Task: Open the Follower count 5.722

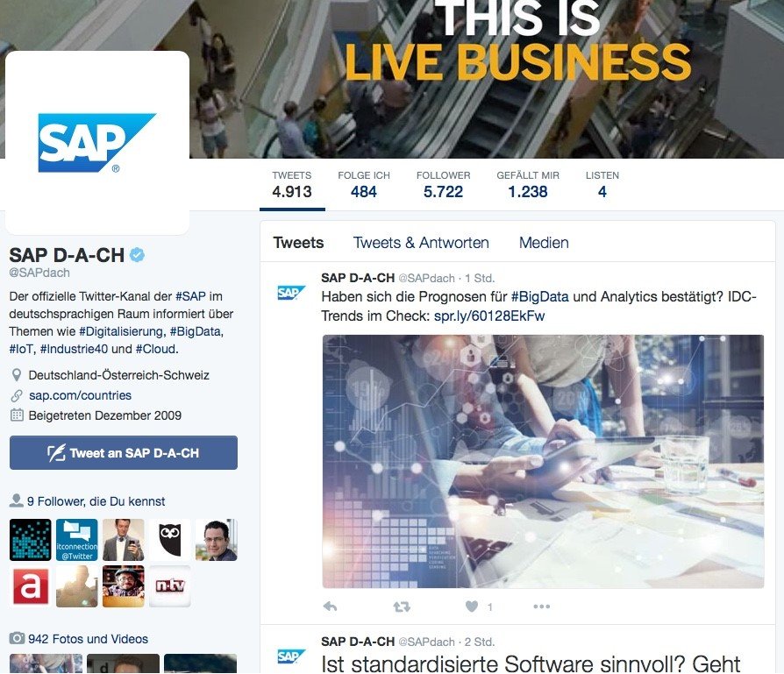Action: (443, 185)
